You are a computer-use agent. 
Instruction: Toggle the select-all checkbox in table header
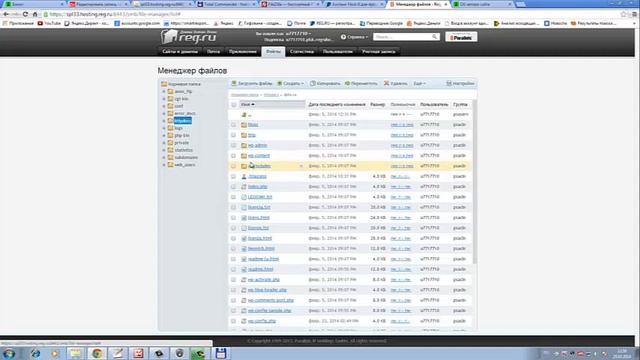(233, 105)
